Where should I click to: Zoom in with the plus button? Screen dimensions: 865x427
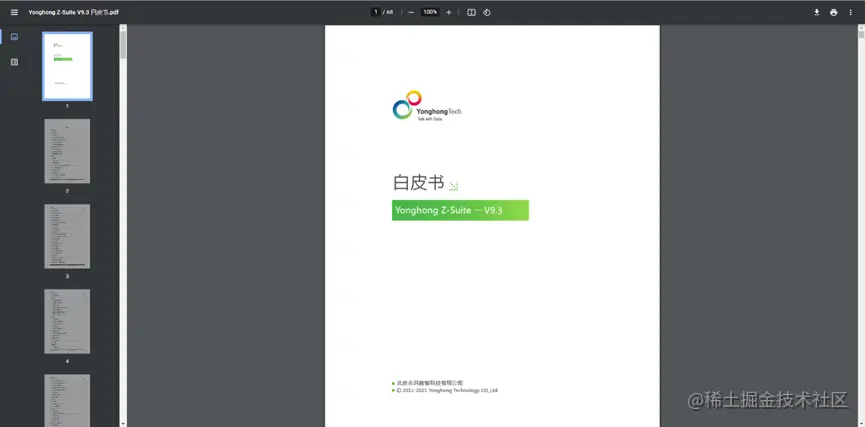pyautogui.click(x=448, y=12)
